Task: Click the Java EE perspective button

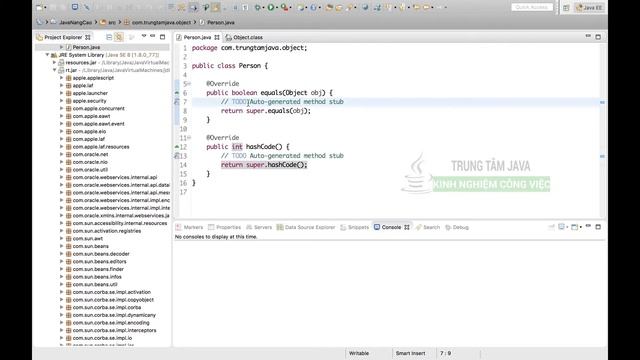Action: [x=589, y=8]
